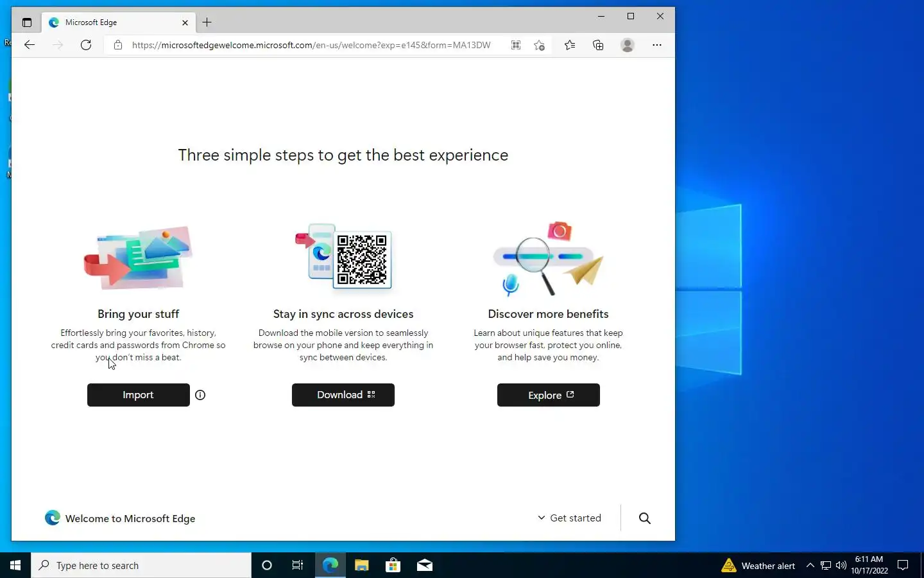The width and height of the screenshot is (924, 578).
Task: Open page search magnifier icon
Action: pyautogui.click(x=645, y=518)
